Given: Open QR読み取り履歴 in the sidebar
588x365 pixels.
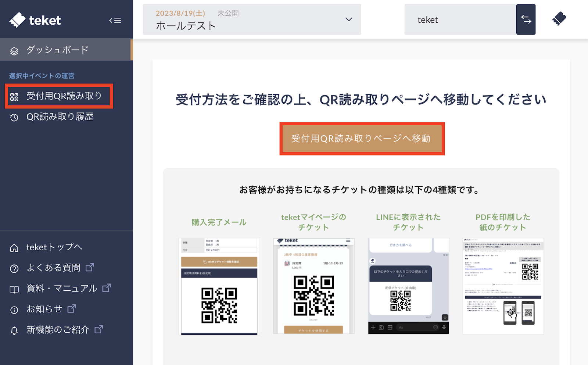Looking at the screenshot, I should 60,117.
